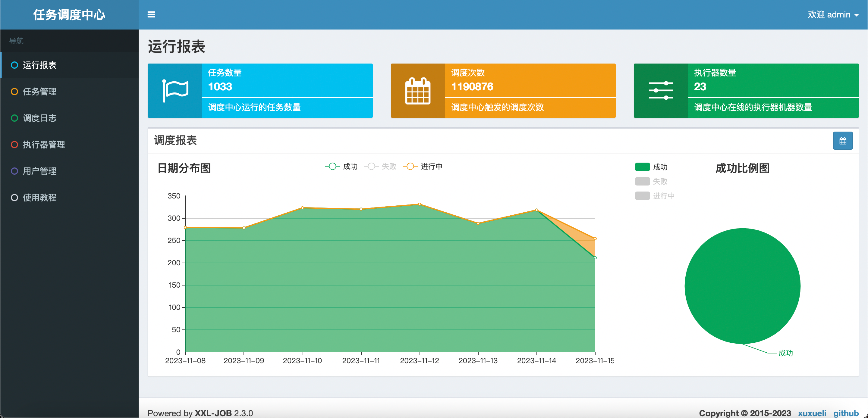Click the green pie chart 成功 slice
Image resolution: width=868 pixels, height=418 pixels.
click(742, 286)
